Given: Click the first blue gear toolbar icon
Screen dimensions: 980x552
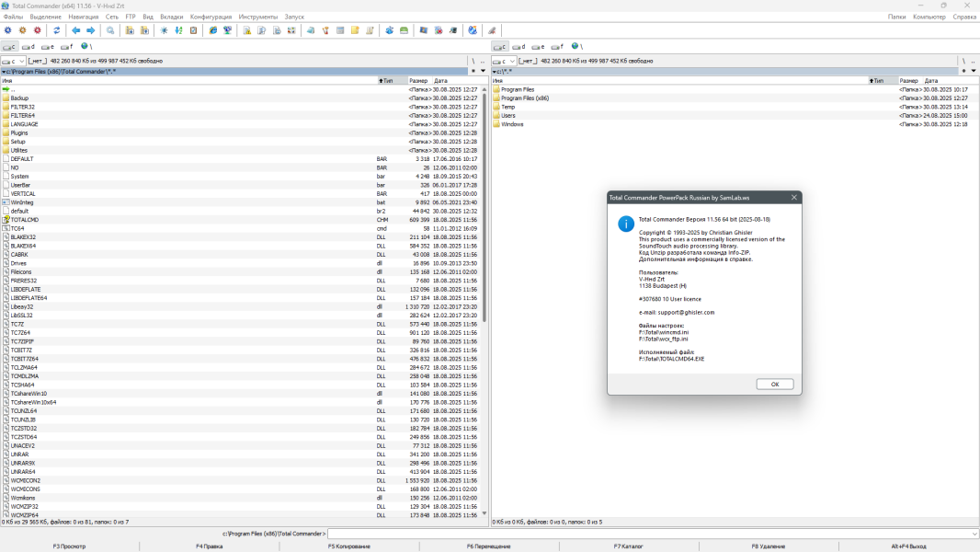Looking at the screenshot, I should point(8,30).
